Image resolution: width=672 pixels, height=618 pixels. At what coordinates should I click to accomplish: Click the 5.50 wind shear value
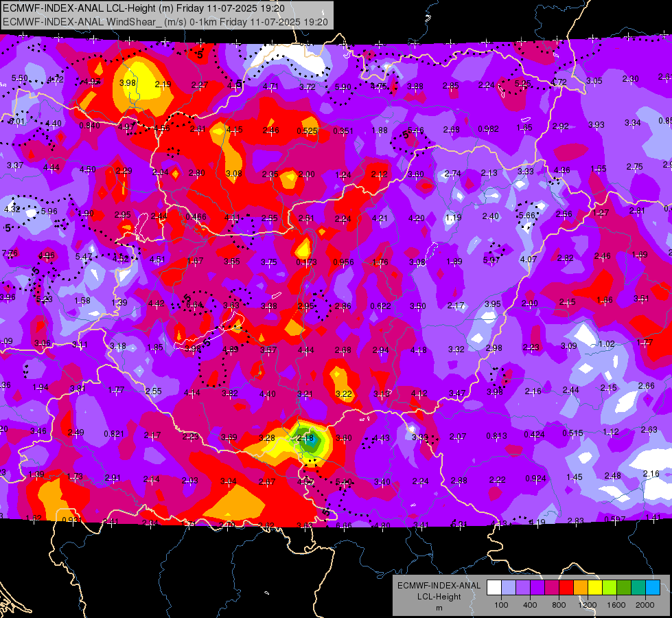[20, 78]
